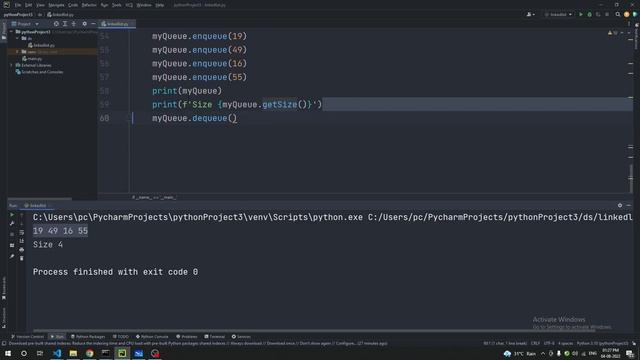Click the Debug bug icon

pos(589,14)
